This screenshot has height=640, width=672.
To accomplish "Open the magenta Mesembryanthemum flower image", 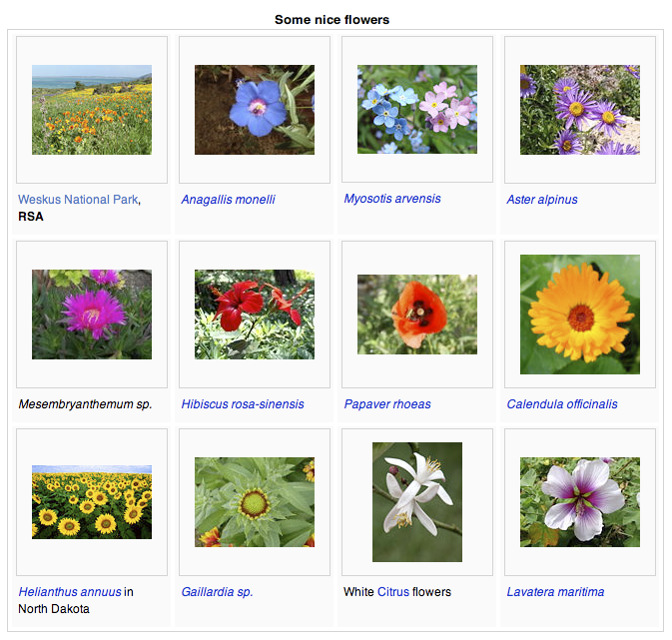I will [x=92, y=314].
